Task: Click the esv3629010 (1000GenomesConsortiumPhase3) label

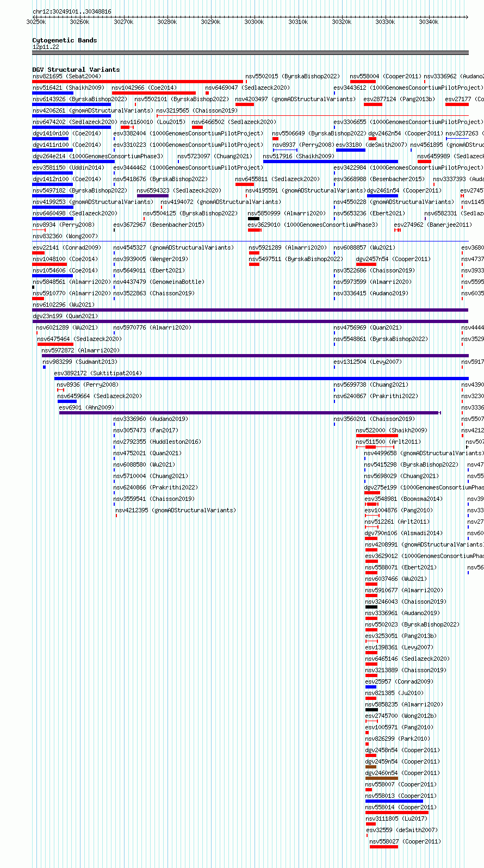Action: pos(313,225)
